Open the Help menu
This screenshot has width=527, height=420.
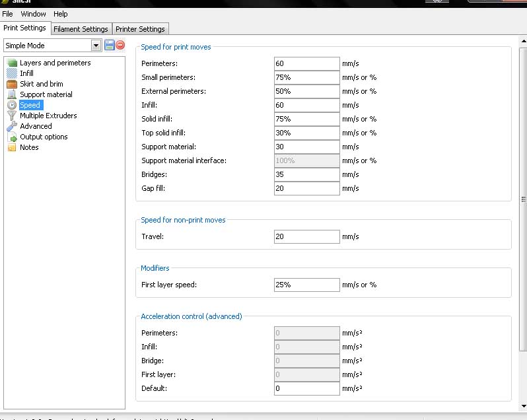(61, 14)
